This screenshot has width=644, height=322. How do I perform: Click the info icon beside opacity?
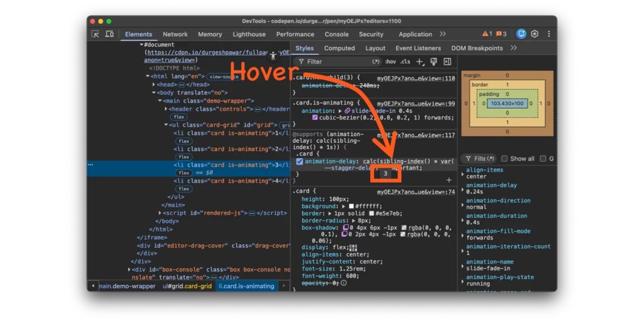[344, 283]
